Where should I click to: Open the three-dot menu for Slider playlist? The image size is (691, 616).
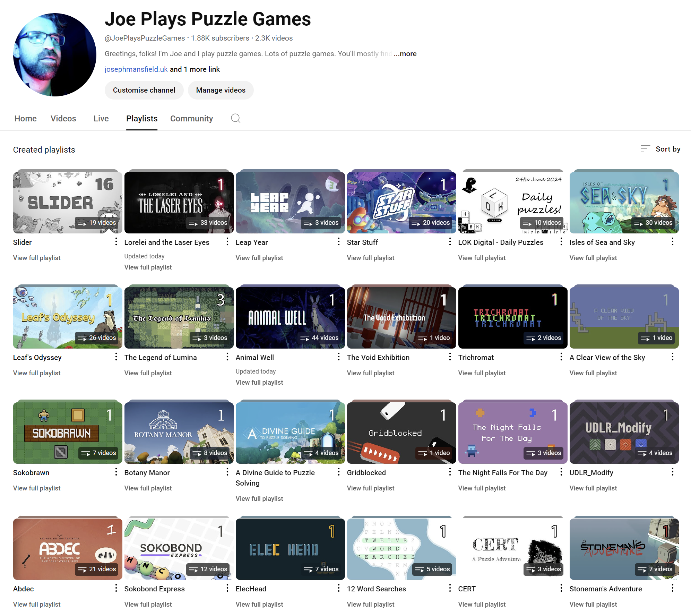pos(116,242)
